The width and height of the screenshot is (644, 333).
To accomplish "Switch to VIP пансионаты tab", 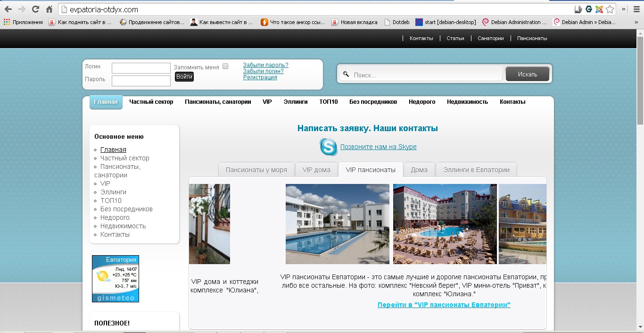I will (x=371, y=170).
